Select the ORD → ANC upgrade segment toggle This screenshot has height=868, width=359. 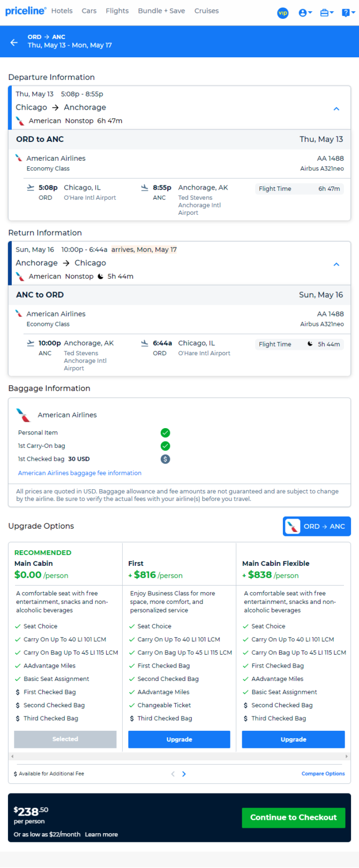(x=317, y=526)
